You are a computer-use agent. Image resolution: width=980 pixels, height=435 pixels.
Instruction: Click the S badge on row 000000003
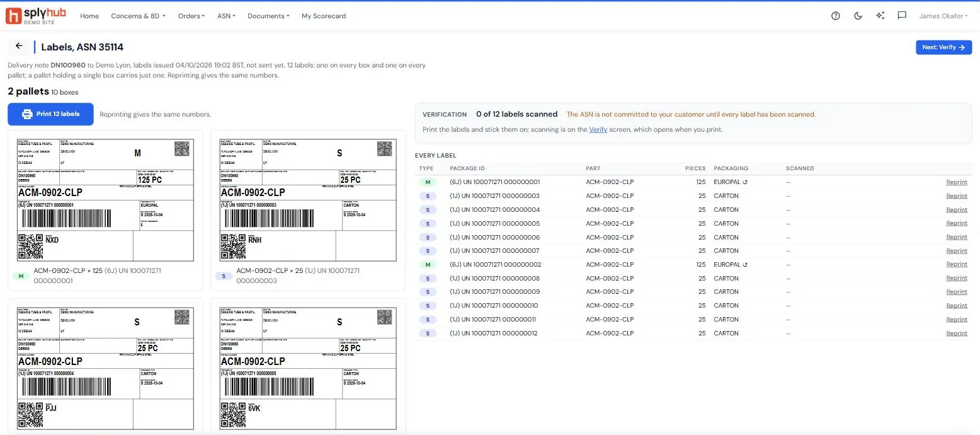428,196
